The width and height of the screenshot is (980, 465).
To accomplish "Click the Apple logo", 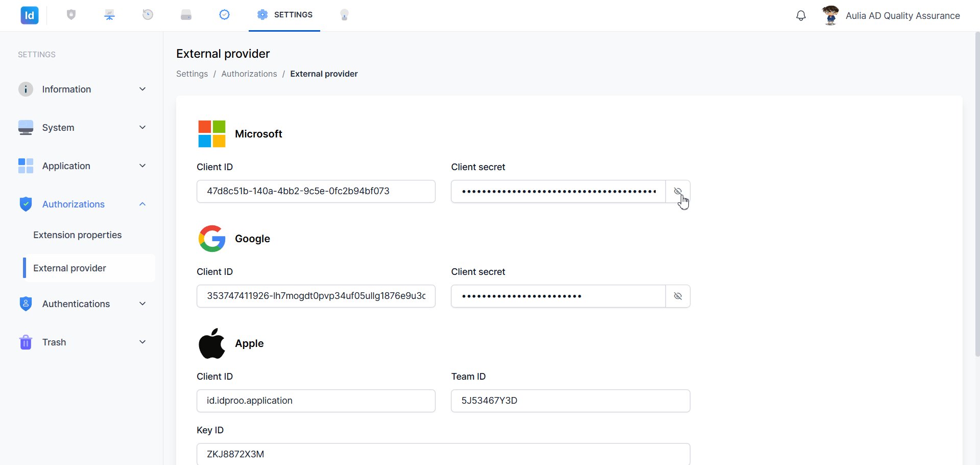I will (x=212, y=343).
